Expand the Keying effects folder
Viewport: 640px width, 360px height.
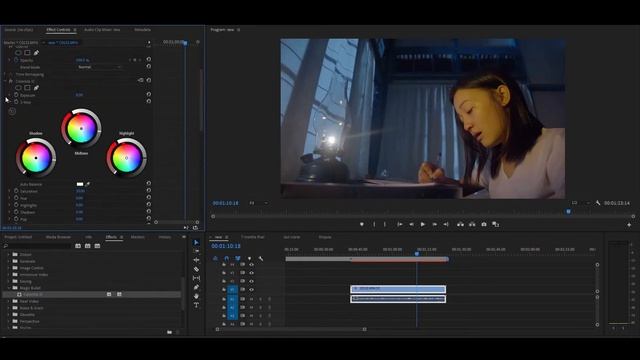9,281
